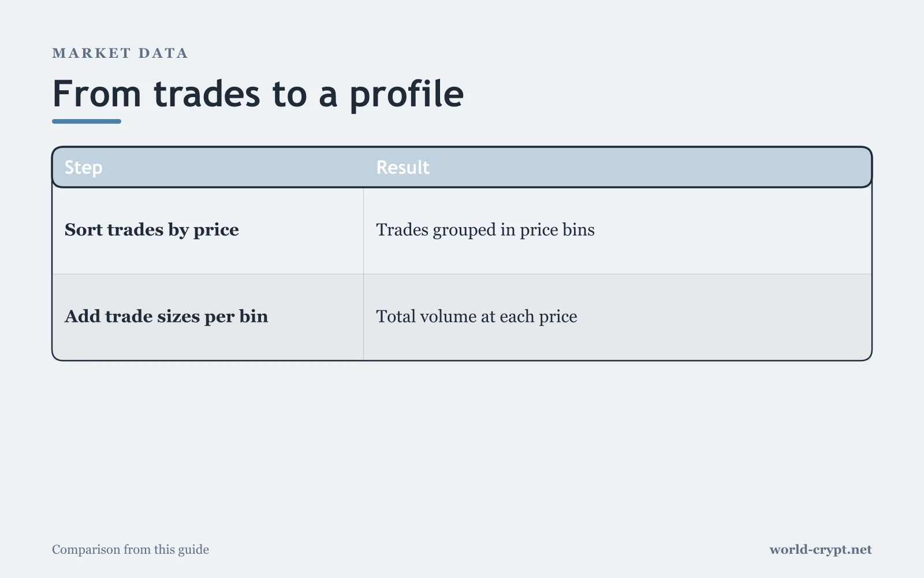This screenshot has width=924, height=578.
Task: Click the word profile in the heading
Action: (x=407, y=95)
